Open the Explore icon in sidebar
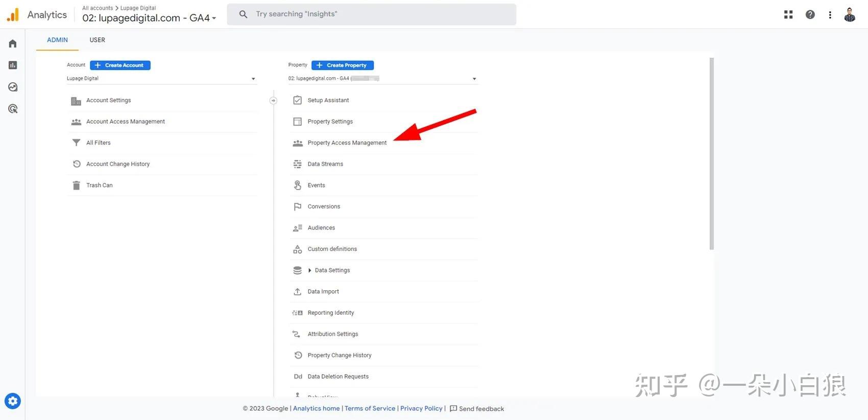The height and width of the screenshot is (420, 868). (x=13, y=87)
